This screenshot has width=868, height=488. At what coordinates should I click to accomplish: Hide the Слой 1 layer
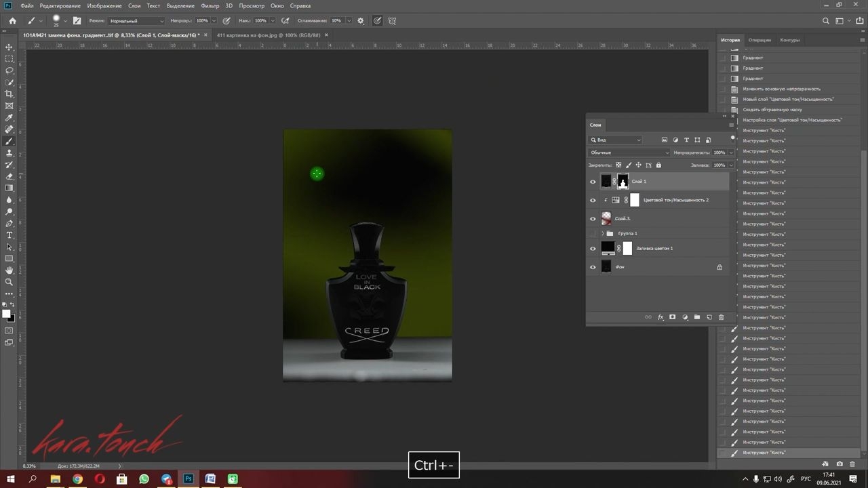tap(593, 182)
